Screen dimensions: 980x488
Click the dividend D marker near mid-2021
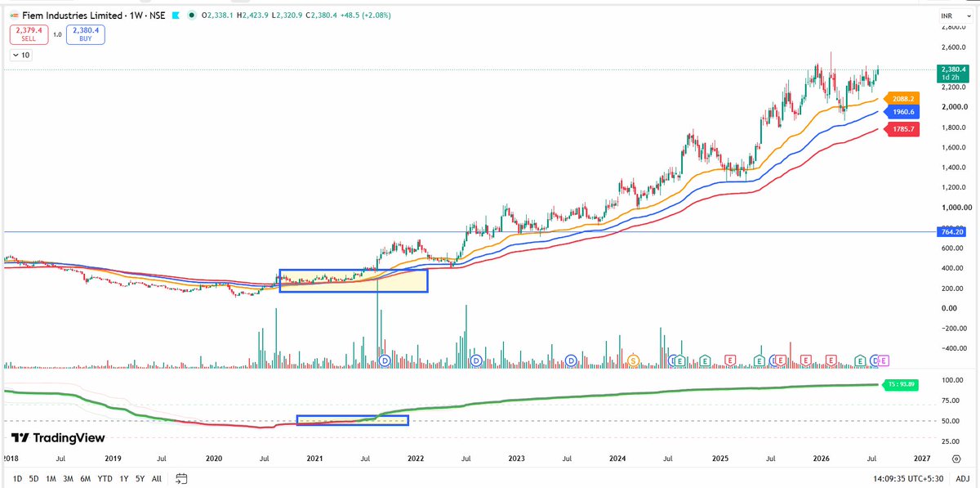pos(385,360)
